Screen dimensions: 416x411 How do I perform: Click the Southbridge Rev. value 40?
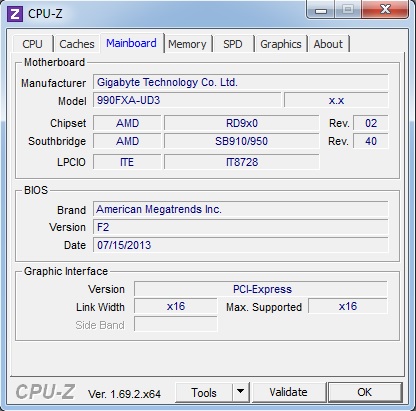(x=371, y=141)
